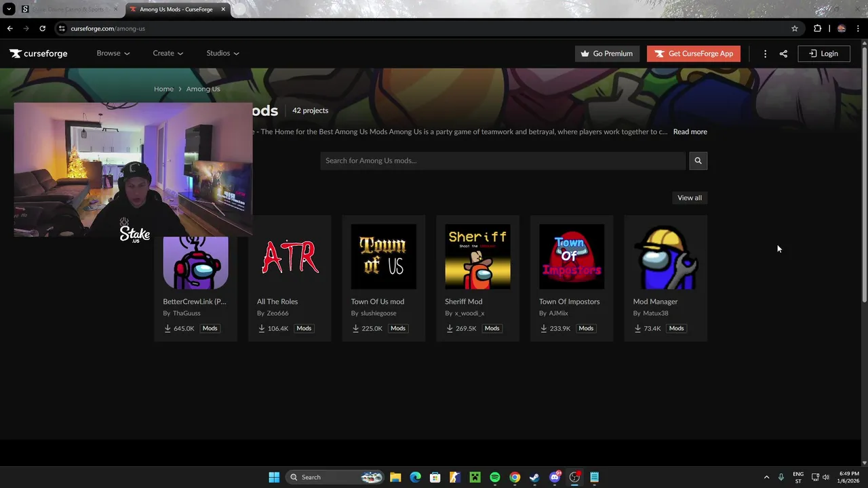868x488 pixels.
Task: Click Mods tag on Sheriff Mod card
Action: tap(492, 328)
